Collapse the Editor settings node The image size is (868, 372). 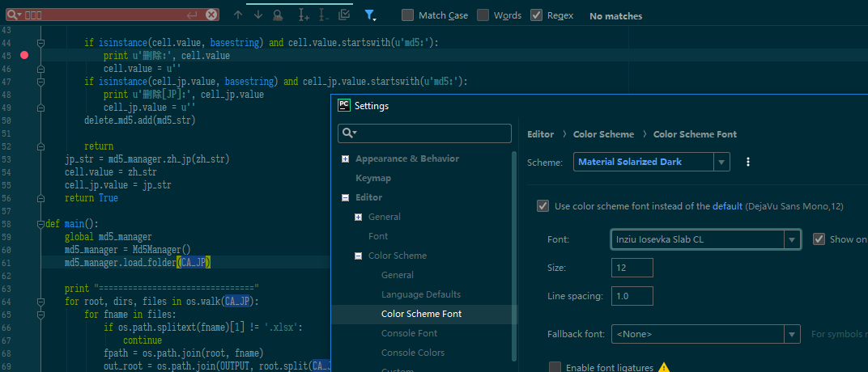(346, 198)
